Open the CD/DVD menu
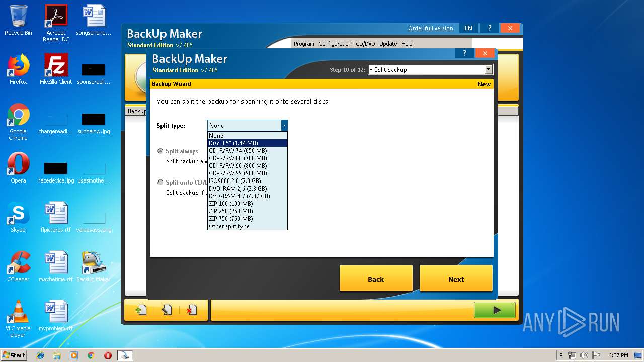 [x=365, y=44]
